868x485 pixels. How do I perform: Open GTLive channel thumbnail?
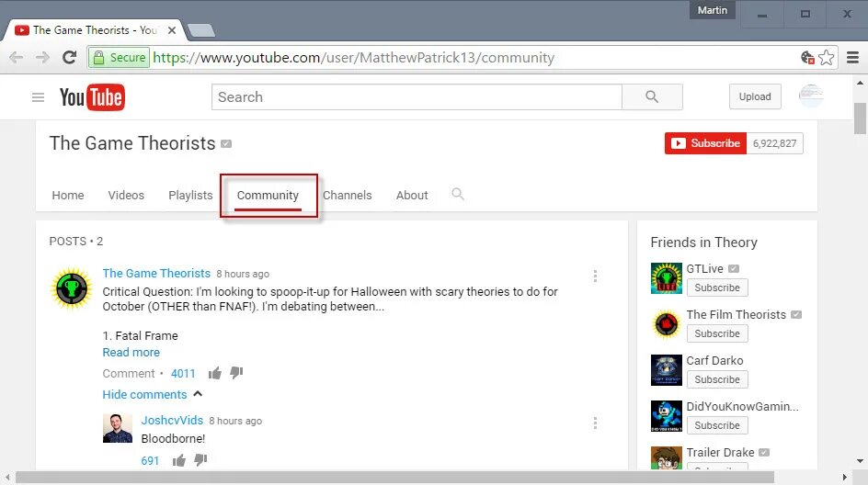[x=667, y=278]
